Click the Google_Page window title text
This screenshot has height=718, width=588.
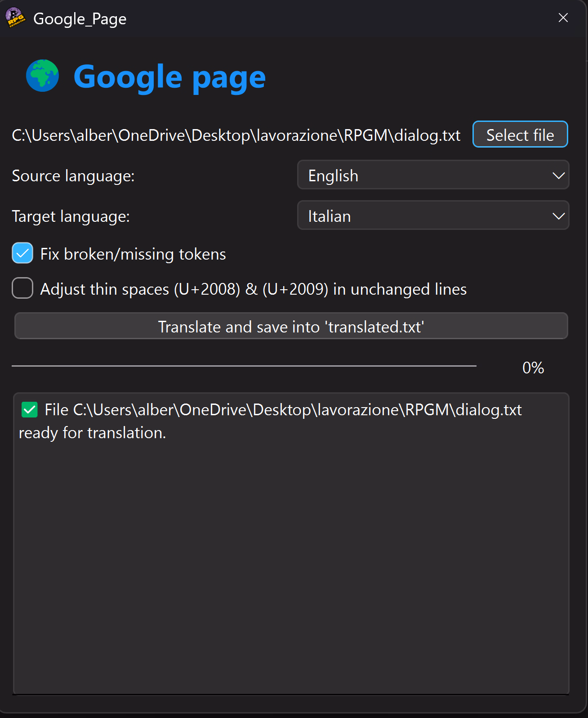click(x=80, y=19)
